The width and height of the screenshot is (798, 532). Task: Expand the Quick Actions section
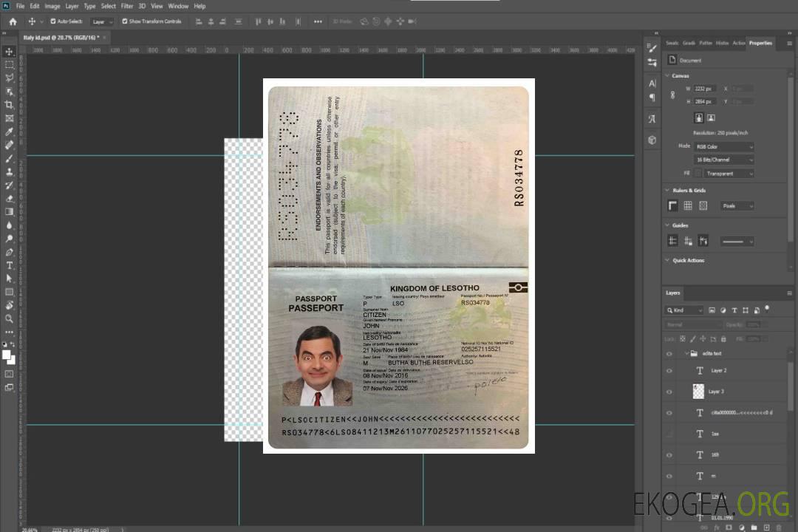pos(667,260)
